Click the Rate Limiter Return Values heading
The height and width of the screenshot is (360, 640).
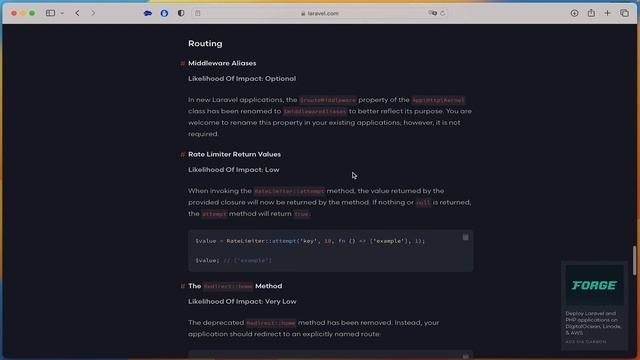234,154
